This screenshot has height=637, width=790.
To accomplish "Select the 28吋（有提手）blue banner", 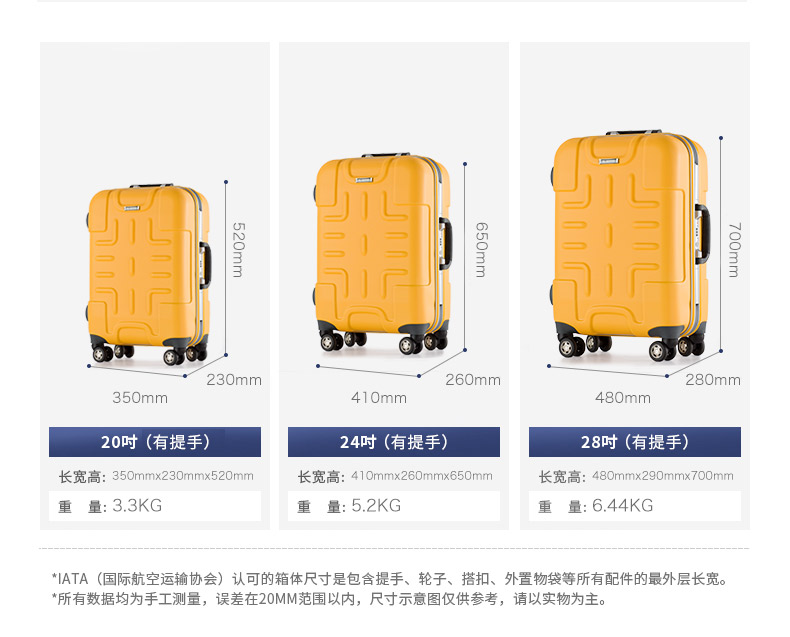I will pos(634,442).
